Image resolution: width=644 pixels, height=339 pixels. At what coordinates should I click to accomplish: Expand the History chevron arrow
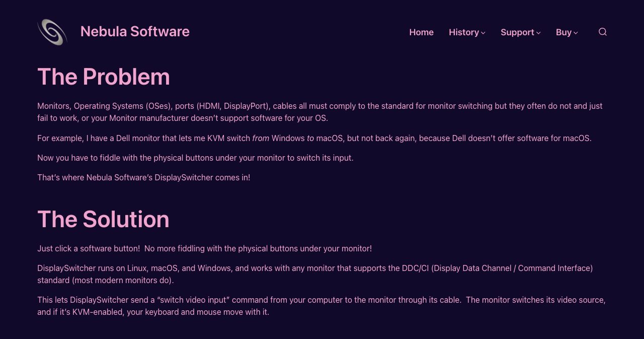pyautogui.click(x=483, y=33)
